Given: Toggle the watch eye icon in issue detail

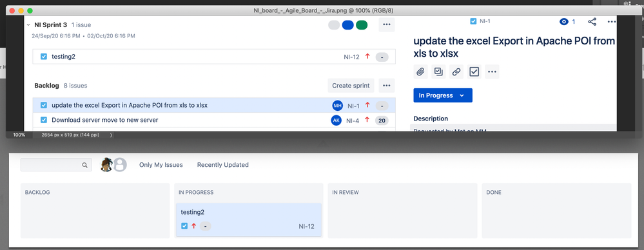Looking at the screenshot, I should (564, 22).
